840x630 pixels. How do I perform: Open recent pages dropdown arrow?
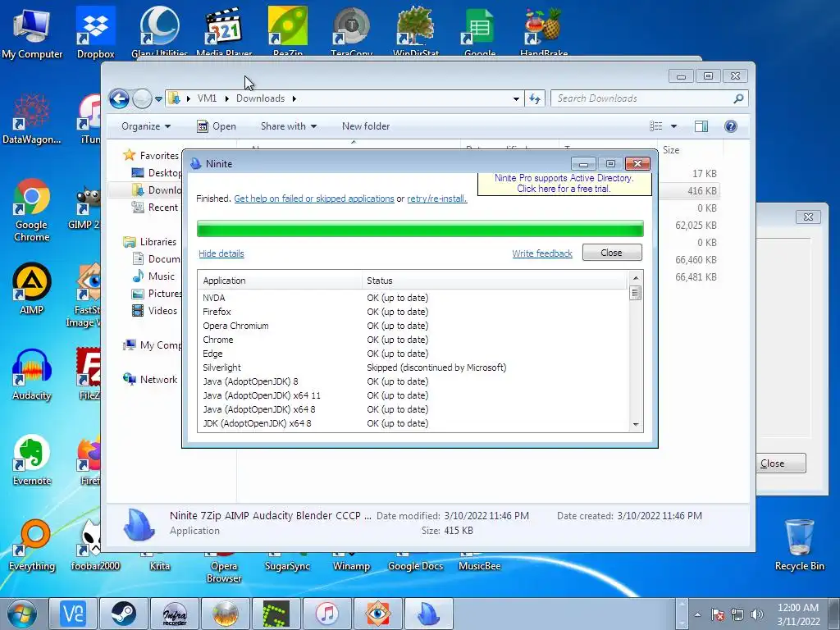click(x=158, y=99)
